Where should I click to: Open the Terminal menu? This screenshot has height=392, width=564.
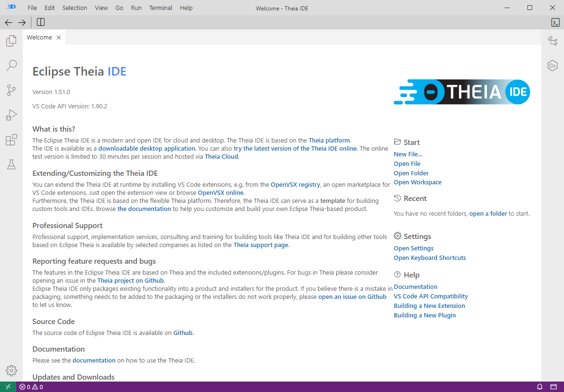[x=161, y=8]
